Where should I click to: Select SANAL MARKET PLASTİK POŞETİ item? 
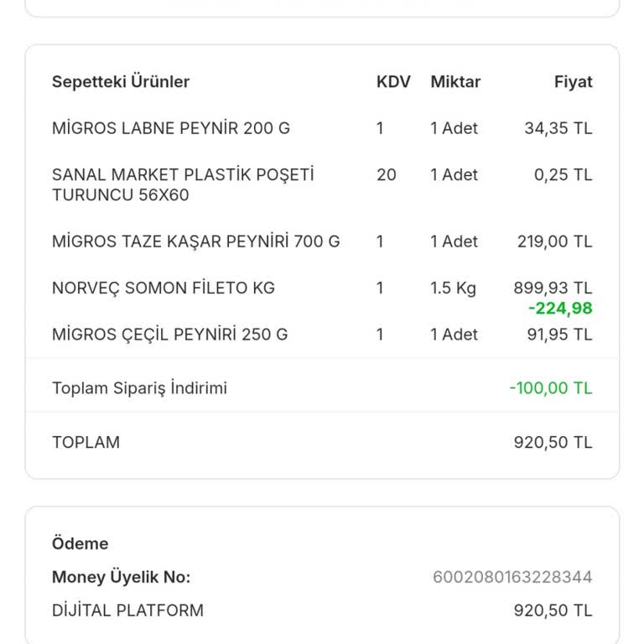(183, 184)
